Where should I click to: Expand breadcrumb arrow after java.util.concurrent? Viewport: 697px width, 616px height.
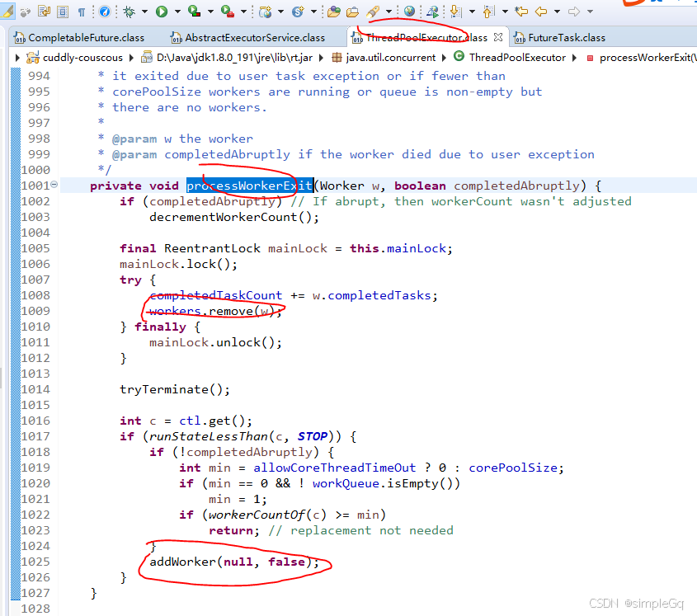click(x=444, y=58)
